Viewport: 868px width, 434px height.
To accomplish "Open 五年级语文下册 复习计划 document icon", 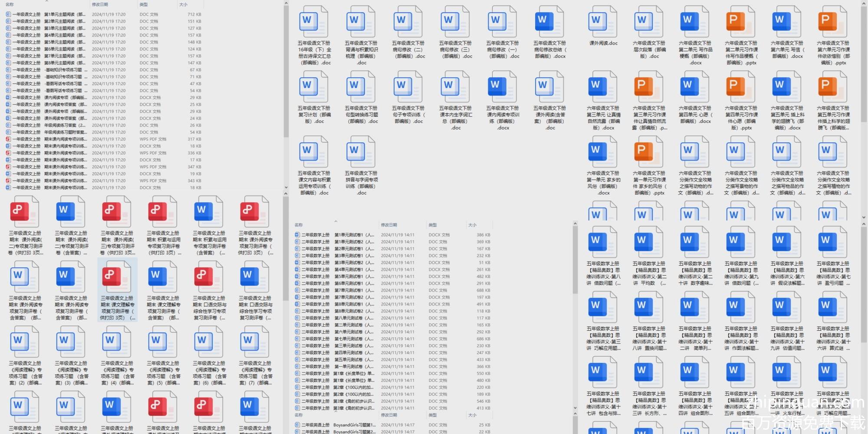I will click(x=314, y=87).
